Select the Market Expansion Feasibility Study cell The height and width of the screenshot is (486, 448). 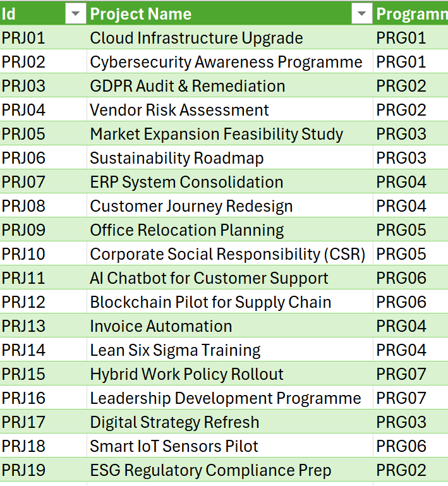click(x=217, y=134)
